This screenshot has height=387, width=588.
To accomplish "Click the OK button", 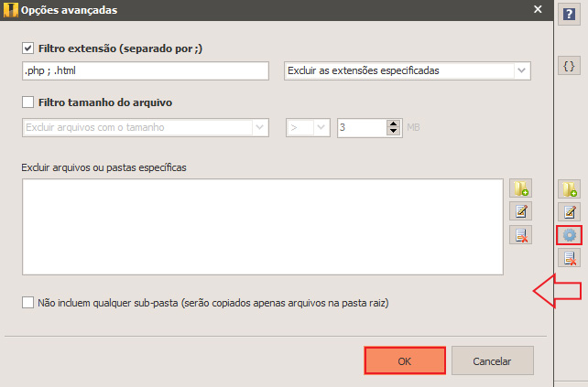I will (405, 360).
